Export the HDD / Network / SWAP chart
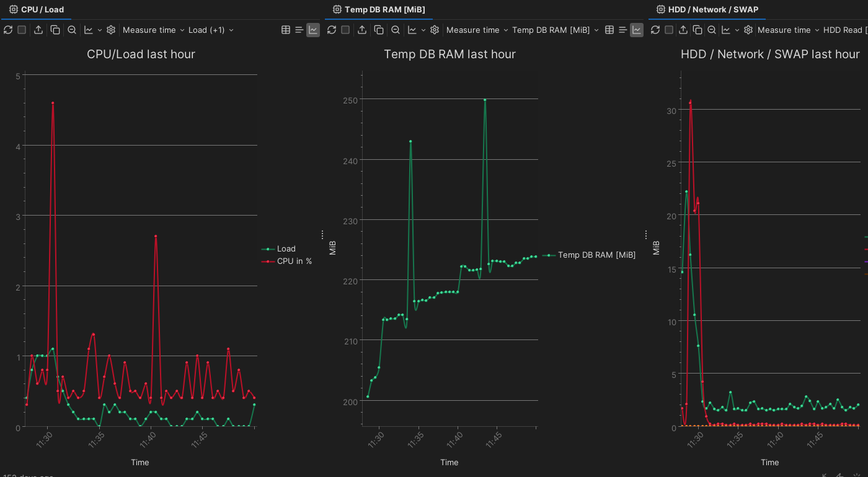The width and height of the screenshot is (868, 477). (x=683, y=30)
